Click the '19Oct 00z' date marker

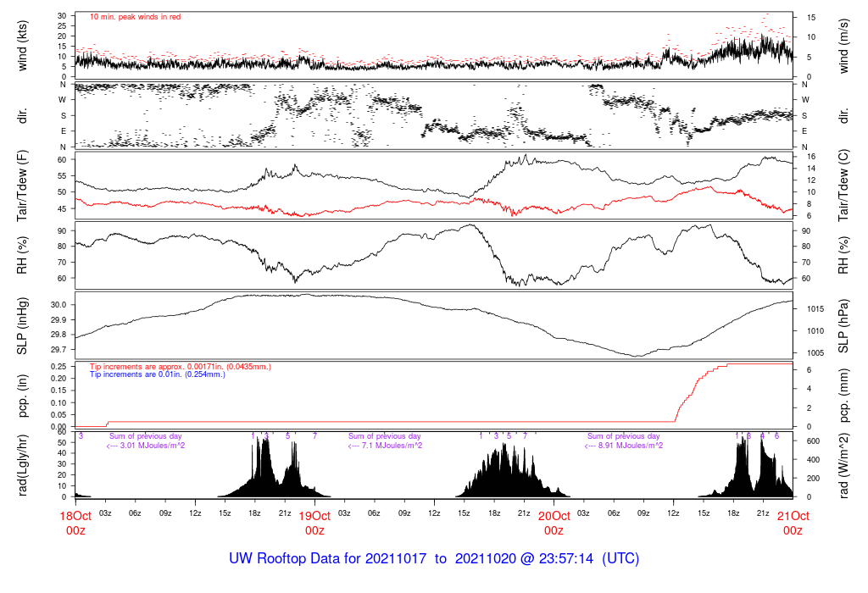coord(315,524)
